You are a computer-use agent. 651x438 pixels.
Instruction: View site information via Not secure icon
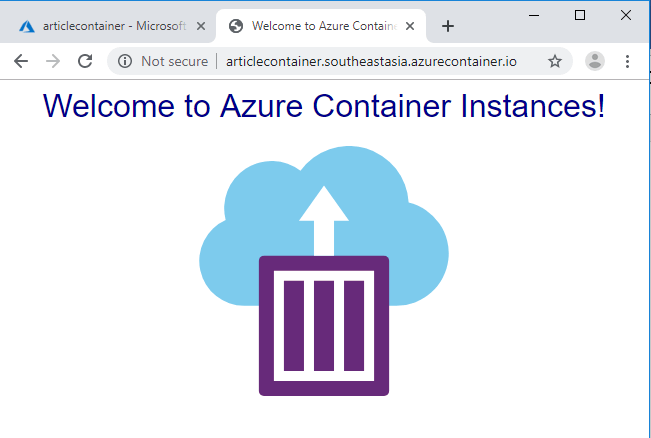point(125,61)
